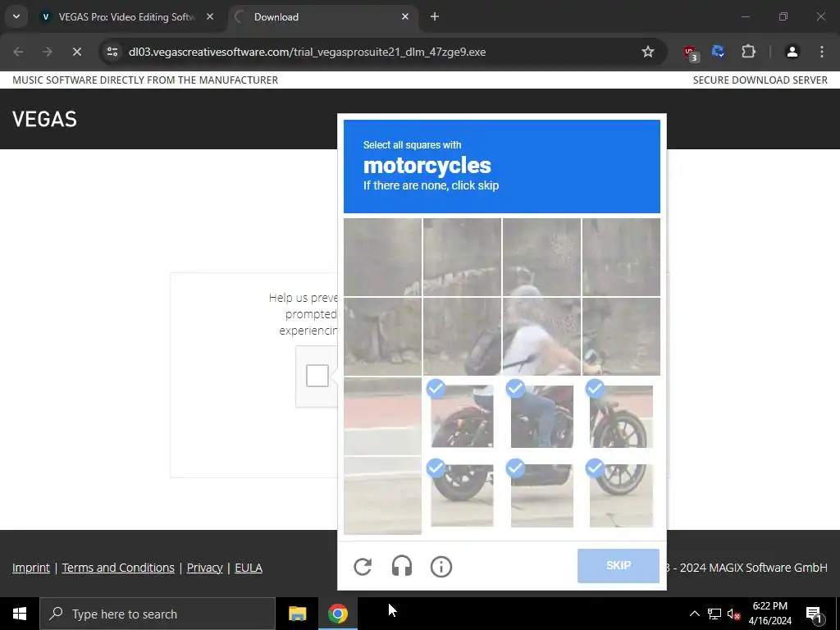This screenshot has width=840, height=630.
Task: Click the captcha reload challenge icon
Action: (x=363, y=566)
